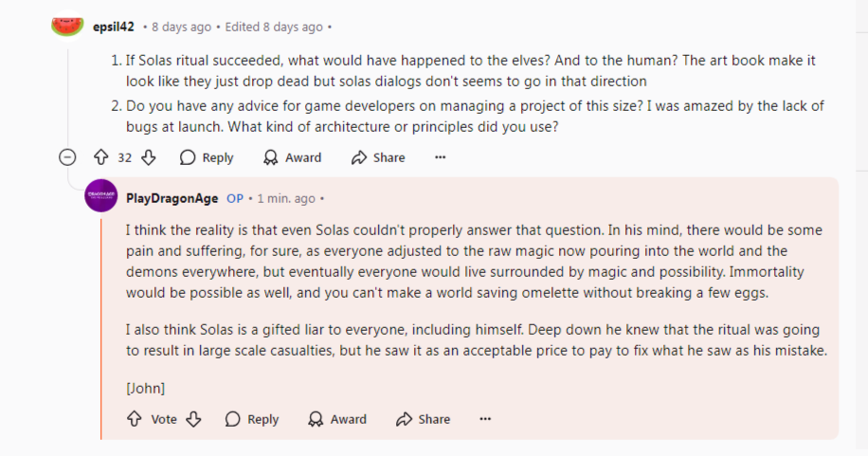Screen dimensions: 868x456
Task: Click the '8 days ago' comment timestamp
Action: 182,27
